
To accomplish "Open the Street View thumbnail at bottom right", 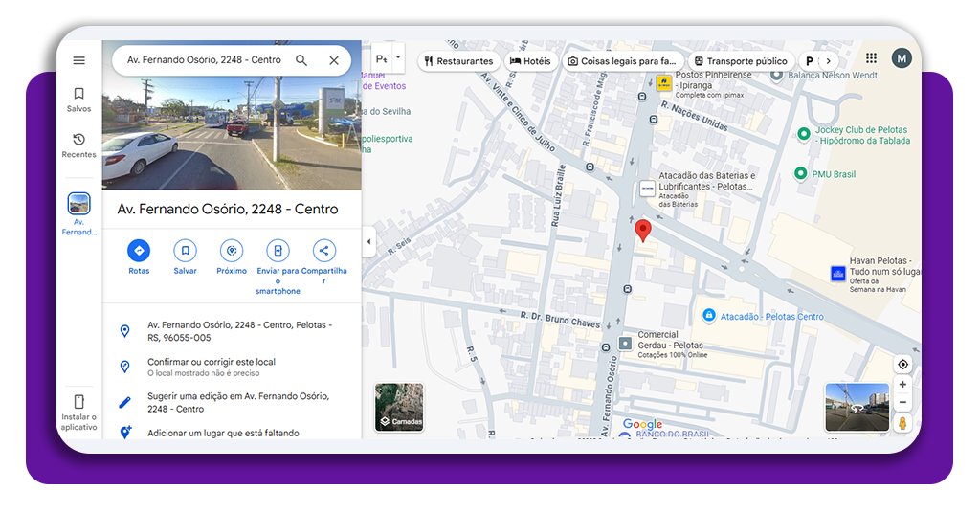I will [857, 408].
